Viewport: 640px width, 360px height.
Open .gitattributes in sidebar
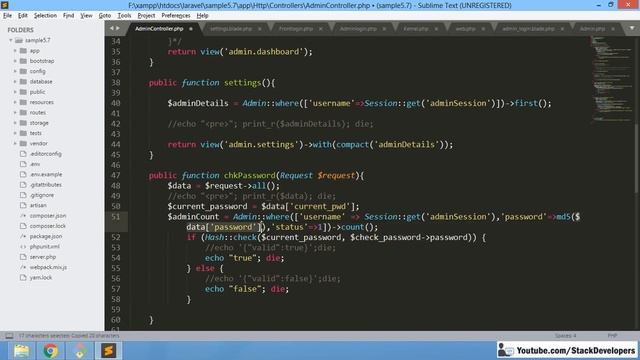[45, 184]
